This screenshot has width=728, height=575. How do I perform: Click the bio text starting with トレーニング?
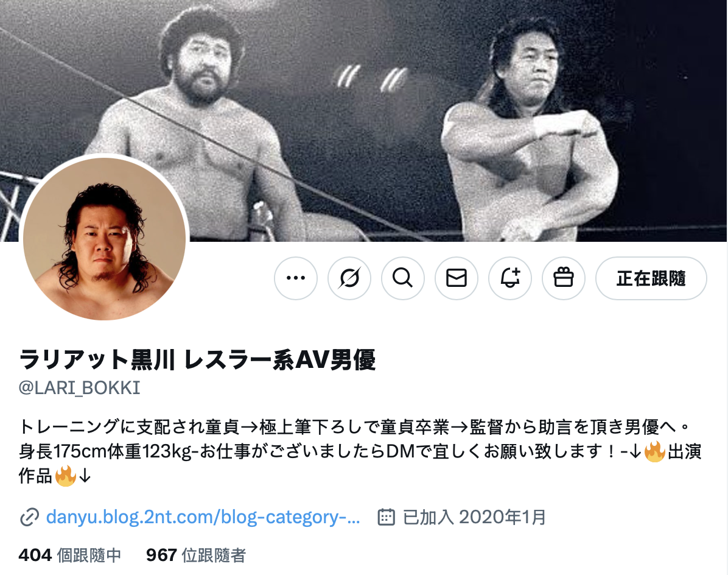click(360, 451)
